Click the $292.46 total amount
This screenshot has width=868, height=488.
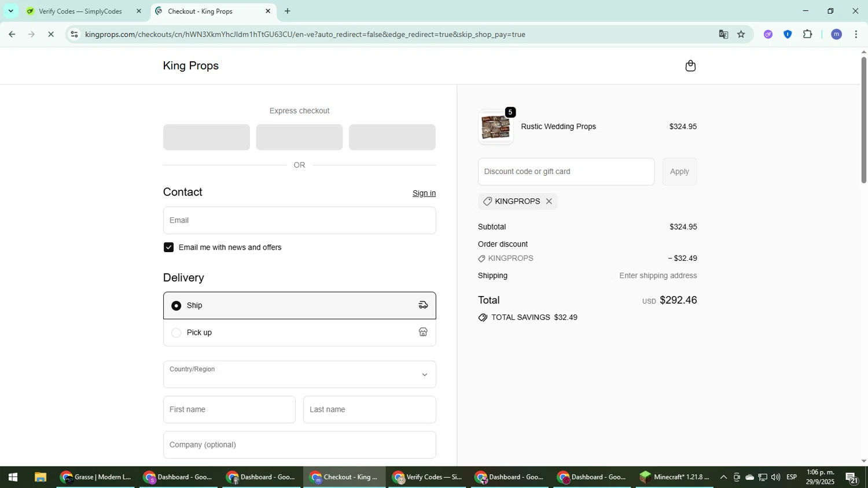[x=678, y=300]
